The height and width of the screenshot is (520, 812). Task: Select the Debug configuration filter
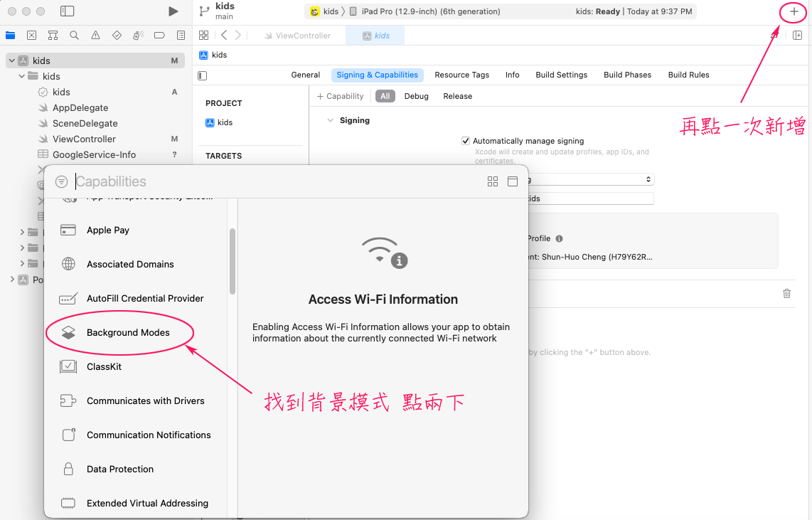coord(417,96)
